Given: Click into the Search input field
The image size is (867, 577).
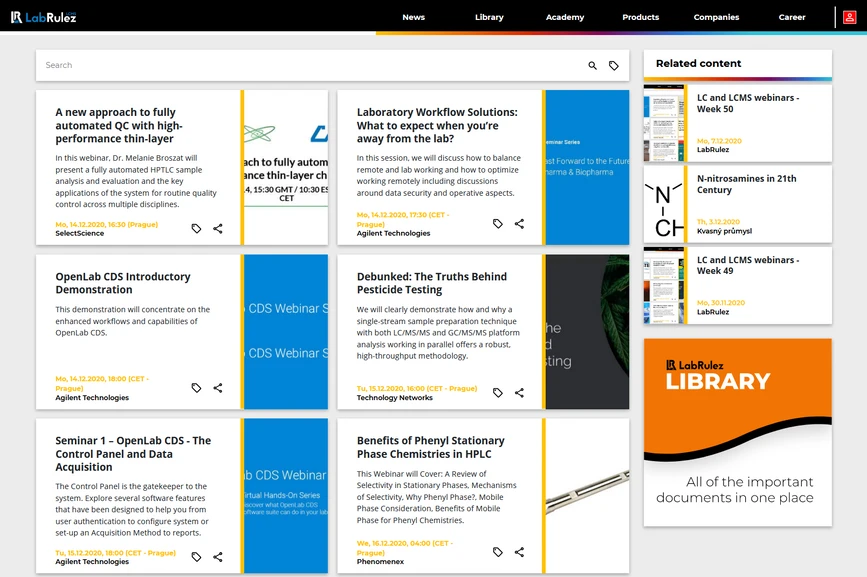Looking at the screenshot, I should (x=300, y=66).
